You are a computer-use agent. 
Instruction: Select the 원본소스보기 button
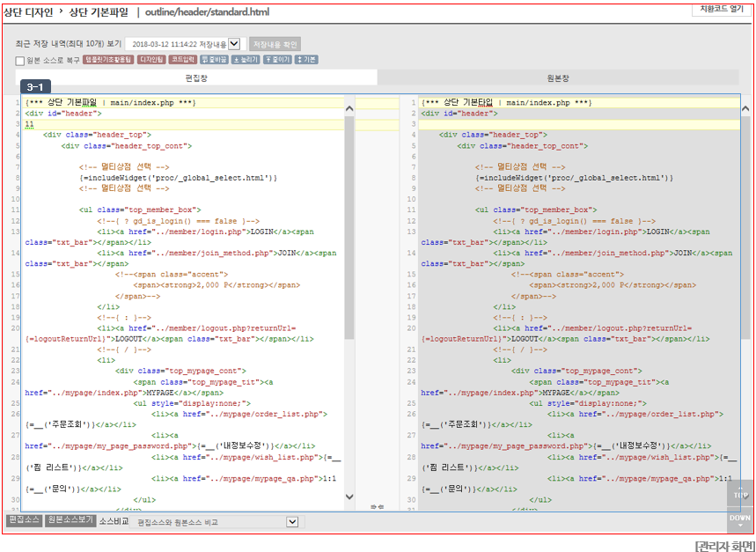[70, 520]
